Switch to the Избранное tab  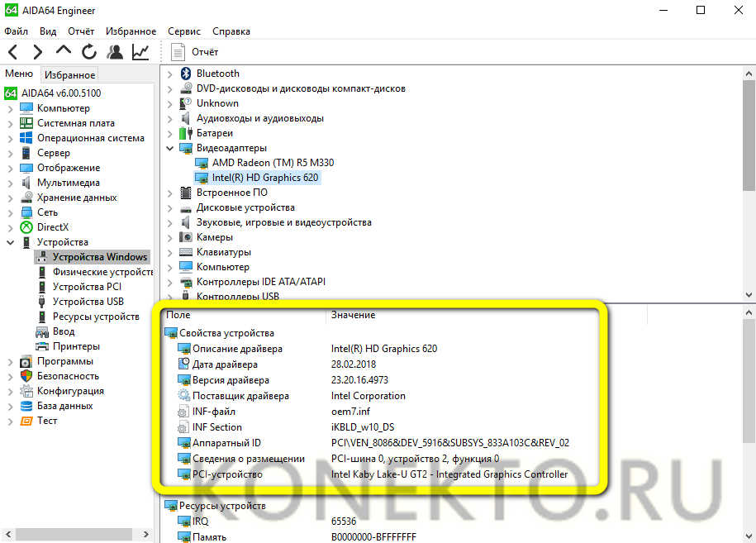click(69, 74)
